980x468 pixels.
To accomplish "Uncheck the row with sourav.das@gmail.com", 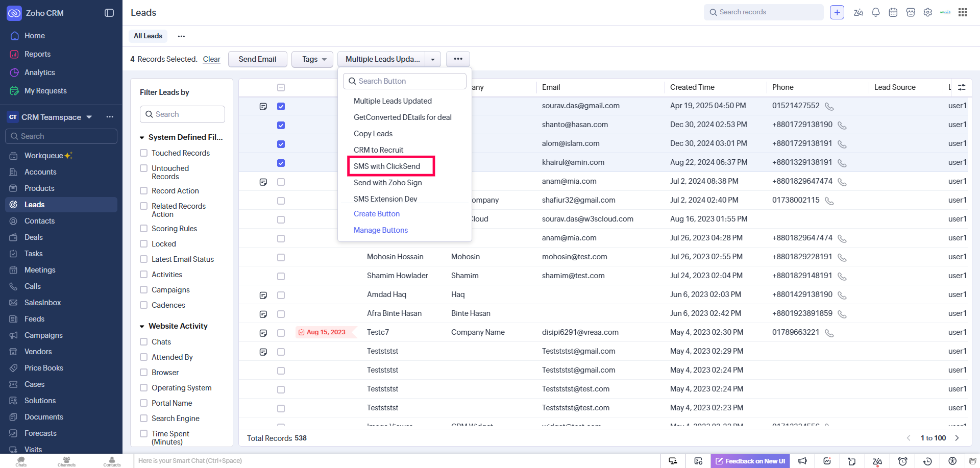I will point(281,107).
